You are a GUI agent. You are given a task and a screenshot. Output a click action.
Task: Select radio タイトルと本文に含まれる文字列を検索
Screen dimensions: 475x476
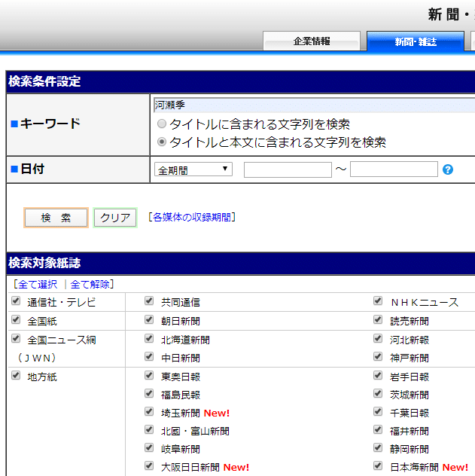click(x=162, y=142)
